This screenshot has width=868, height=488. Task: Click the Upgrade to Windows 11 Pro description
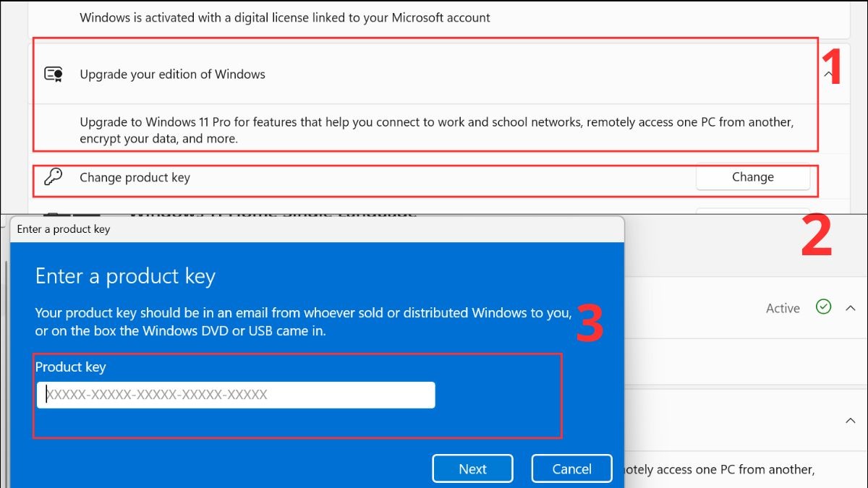(x=437, y=130)
